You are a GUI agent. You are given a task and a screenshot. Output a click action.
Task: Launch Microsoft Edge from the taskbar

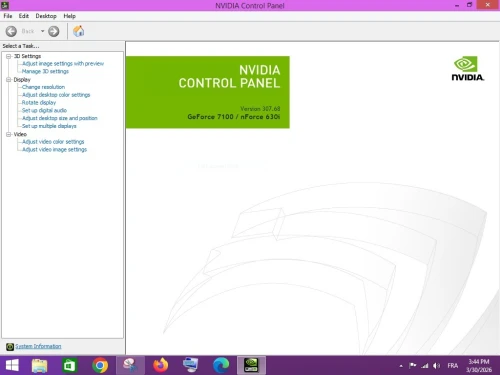[221, 365]
